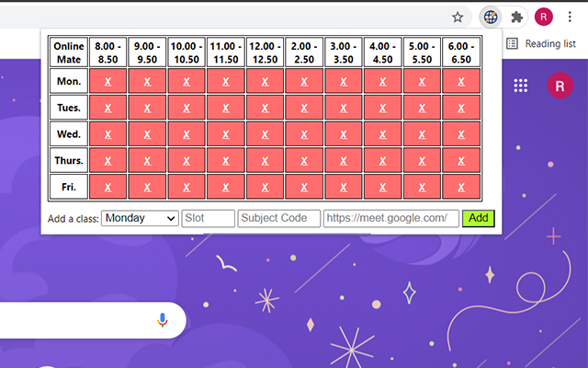Focus the Subject Code input field
The width and height of the screenshot is (588, 368).
coord(279,218)
